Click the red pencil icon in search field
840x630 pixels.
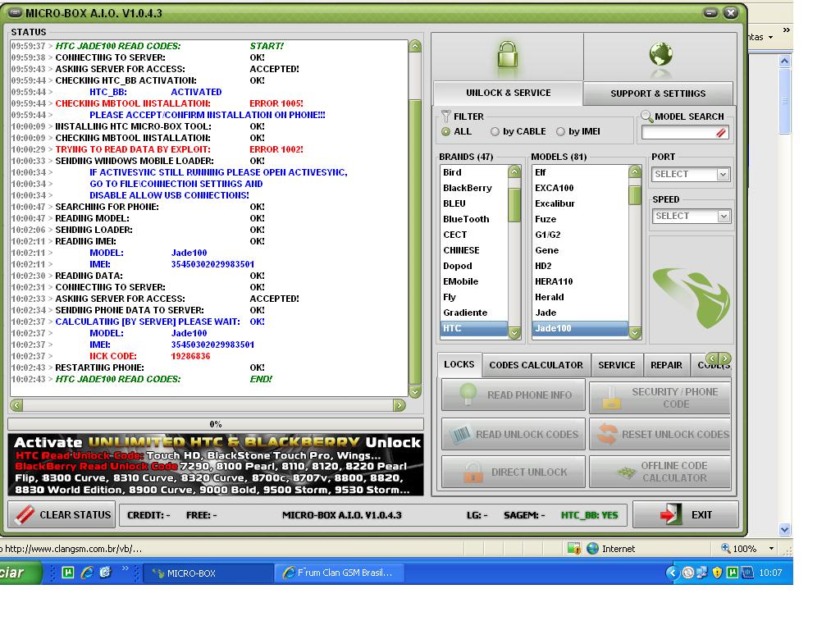click(721, 132)
